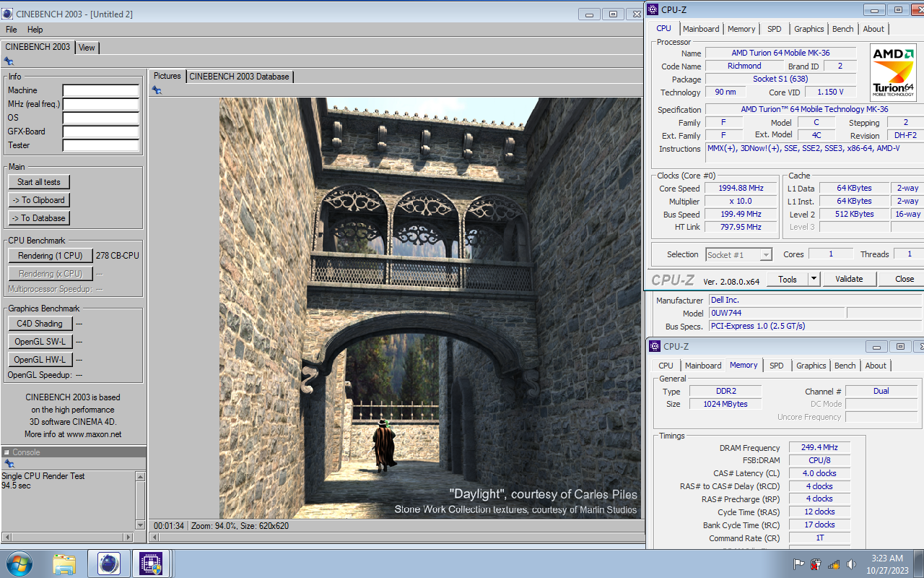Screen dimensions: 924x578
Task: Click the -> To Clipboard button
Action: (x=39, y=200)
